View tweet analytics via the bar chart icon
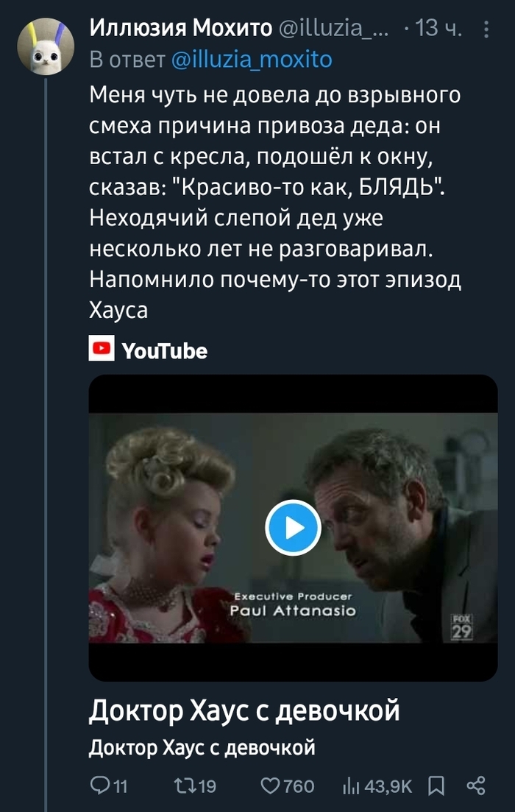Viewport: 515px width, 812px height. click(x=351, y=786)
